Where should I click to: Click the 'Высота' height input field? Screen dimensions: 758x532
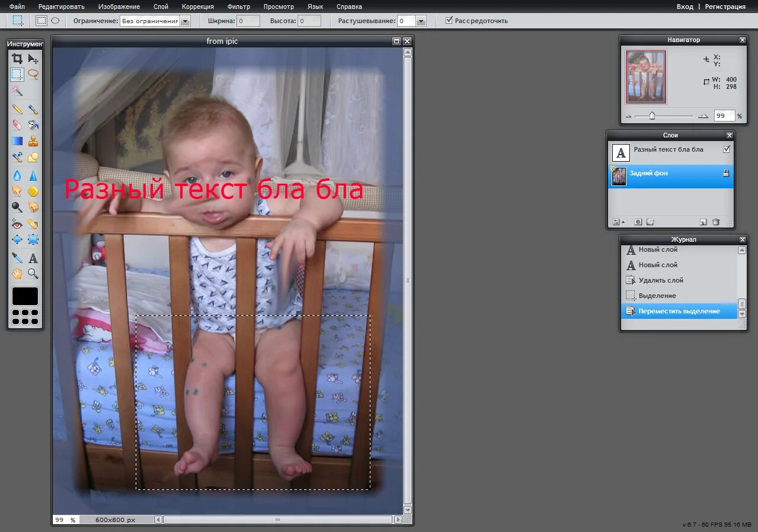pos(309,21)
